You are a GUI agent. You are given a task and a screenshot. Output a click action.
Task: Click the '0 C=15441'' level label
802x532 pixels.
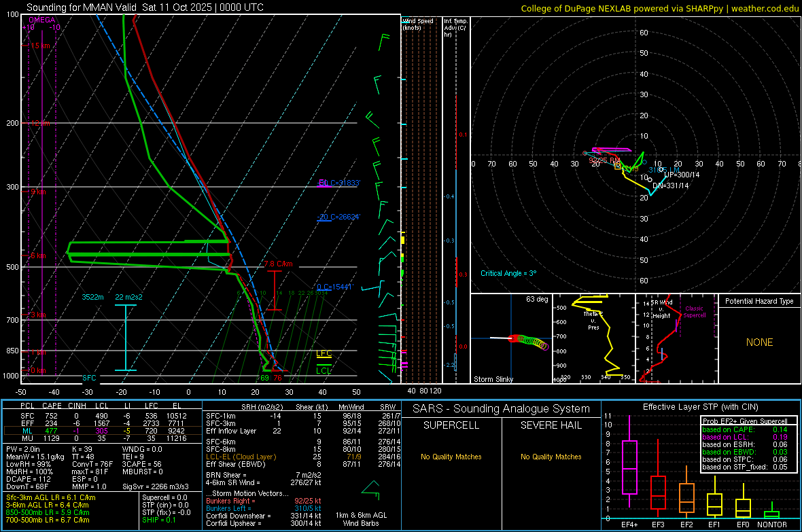334,287
